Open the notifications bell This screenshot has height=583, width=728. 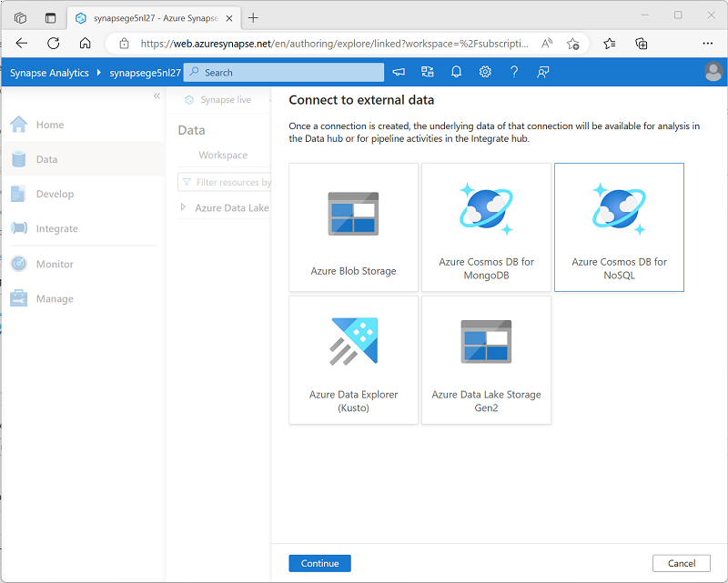(456, 72)
